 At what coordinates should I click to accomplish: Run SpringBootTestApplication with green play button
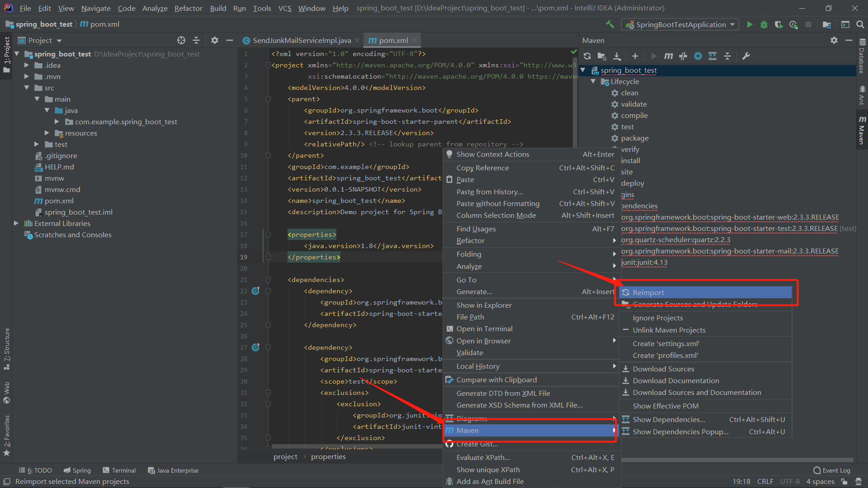750,24
